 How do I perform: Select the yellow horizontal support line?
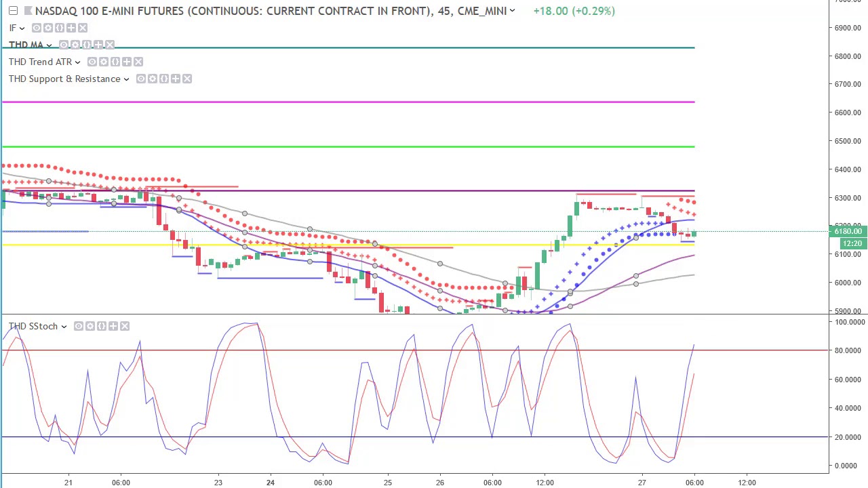pyautogui.click(x=348, y=245)
